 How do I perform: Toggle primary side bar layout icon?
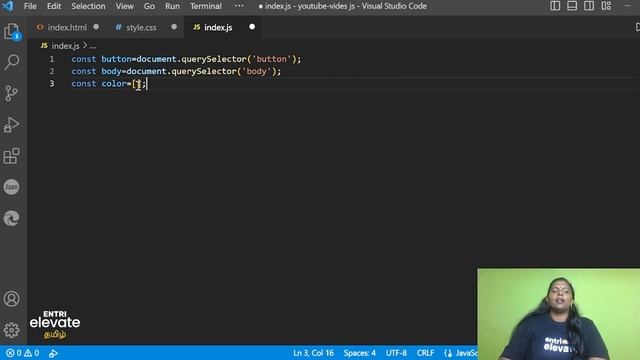[x=555, y=6]
